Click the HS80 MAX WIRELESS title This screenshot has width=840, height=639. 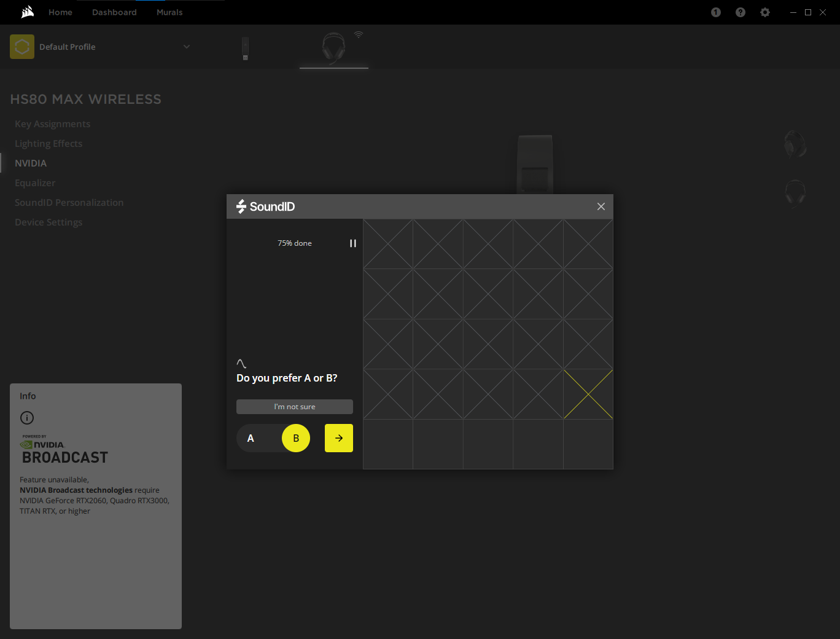[86, 100]
